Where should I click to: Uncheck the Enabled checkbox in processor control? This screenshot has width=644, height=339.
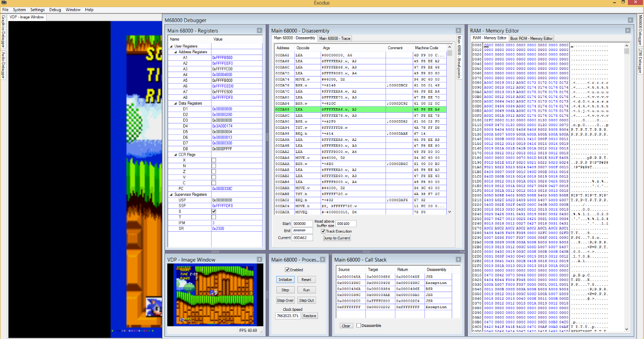coord(288,270)
